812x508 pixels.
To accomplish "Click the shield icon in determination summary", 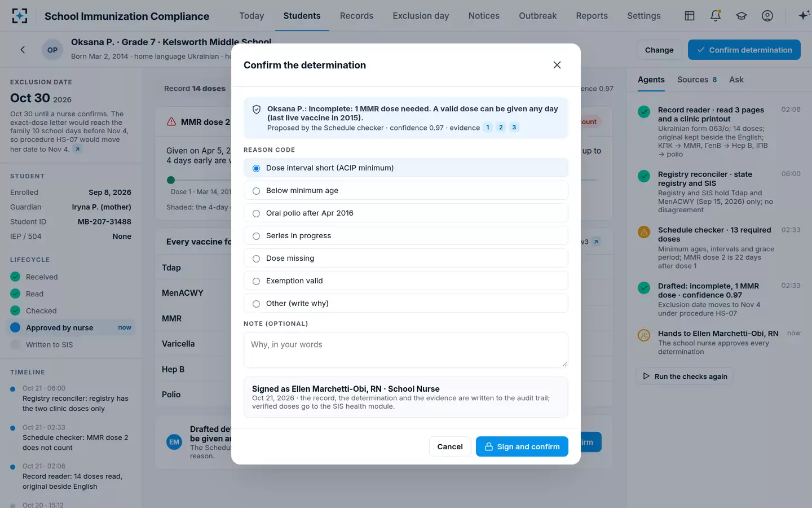I will (x=257, y=110).
